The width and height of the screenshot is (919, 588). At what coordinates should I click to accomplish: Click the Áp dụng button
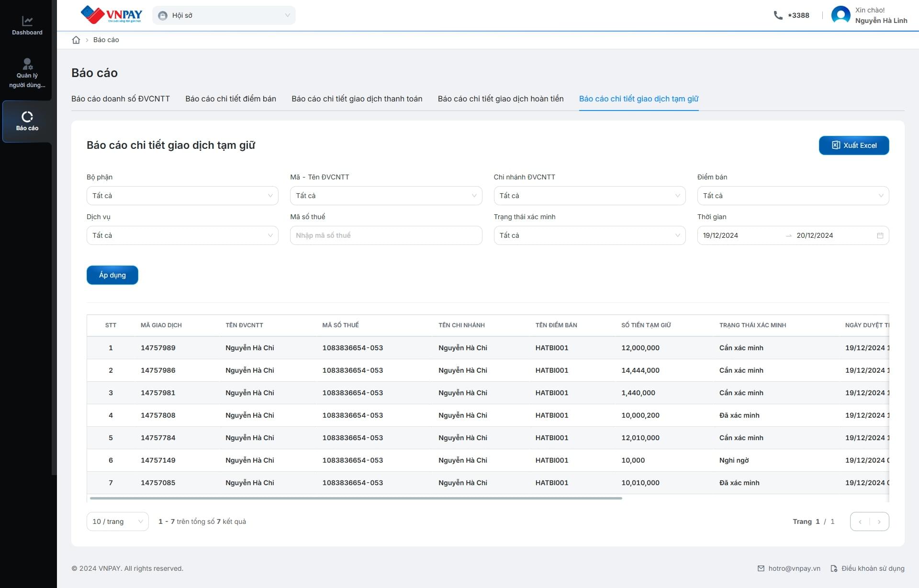tap(112, 275)
